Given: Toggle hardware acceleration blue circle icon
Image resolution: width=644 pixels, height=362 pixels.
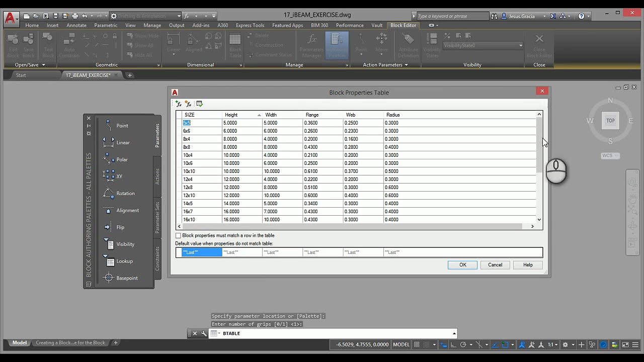Looking at the screenshot, I should click(603, 344).
